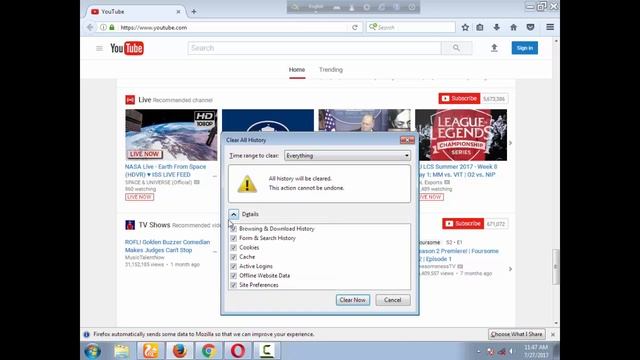Click the TV Shows channel icon
The width and height of the screenshot is (640, 360).
pos(130,225)
